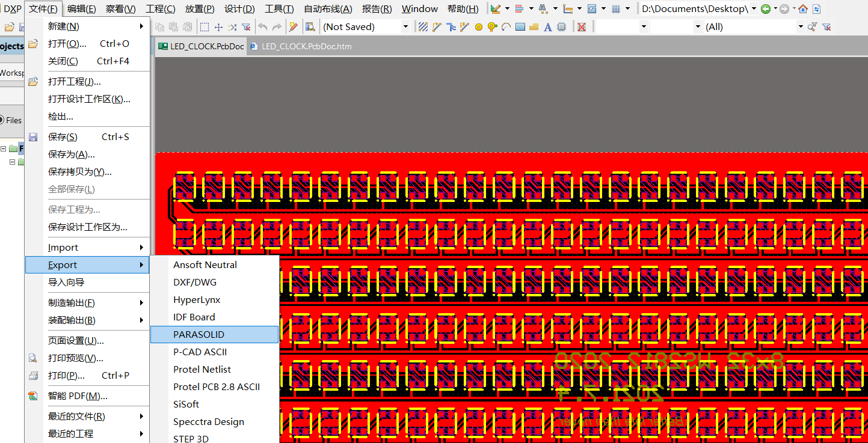Expand the 最近的文件(R) submenu
The height and width of the screenshot is (443, 868).
click(87, 417)
